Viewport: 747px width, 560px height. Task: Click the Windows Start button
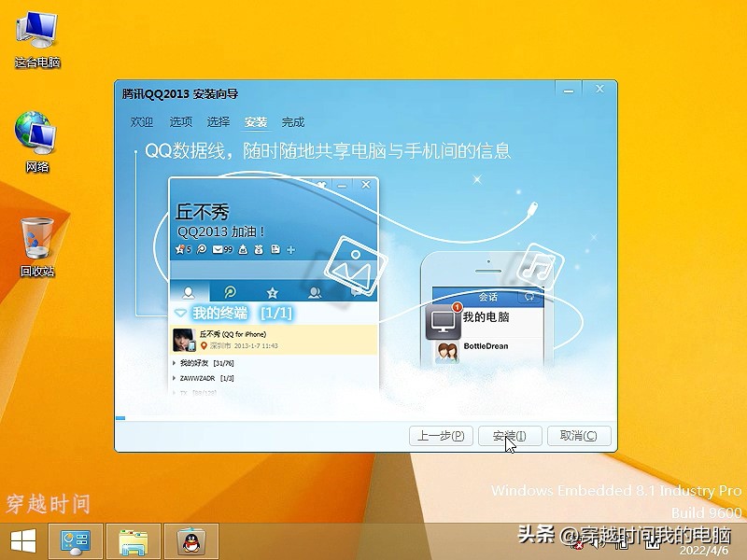[22, 541]
